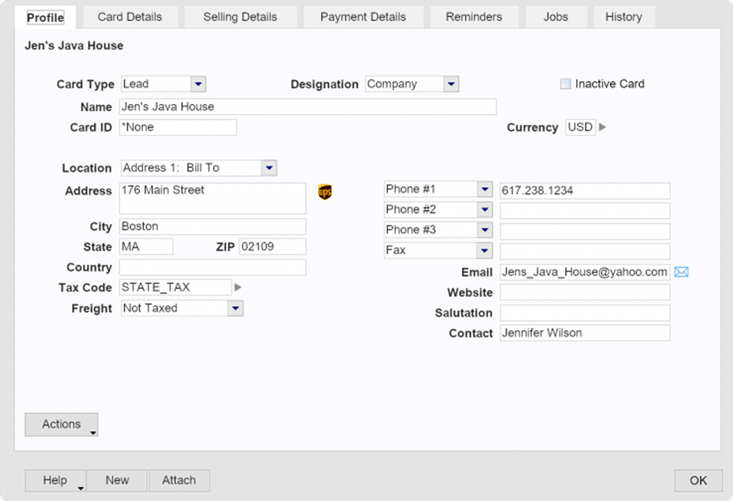Click the arrow icon next to Currency USD
733x501 pixels.
tap(603, 127)
